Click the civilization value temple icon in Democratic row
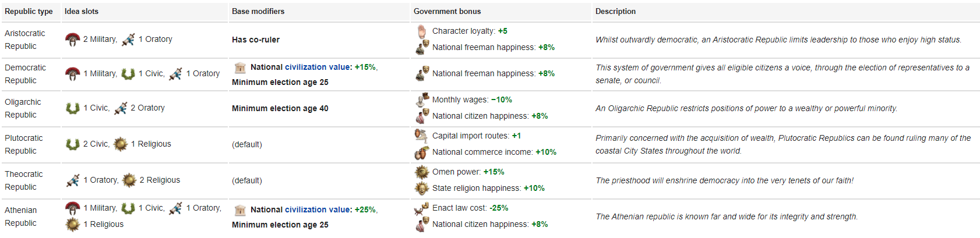The image size is (980, 238). (x=240, y=68)
